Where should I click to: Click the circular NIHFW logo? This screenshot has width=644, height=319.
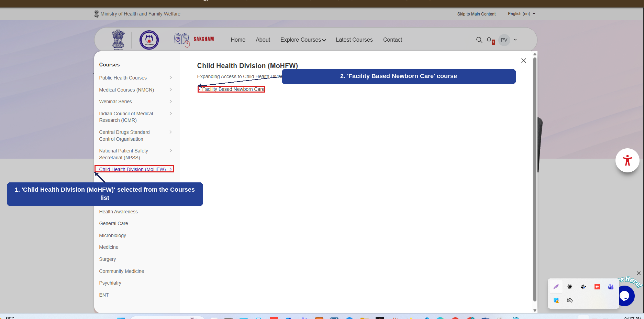(x=149, y=40)
